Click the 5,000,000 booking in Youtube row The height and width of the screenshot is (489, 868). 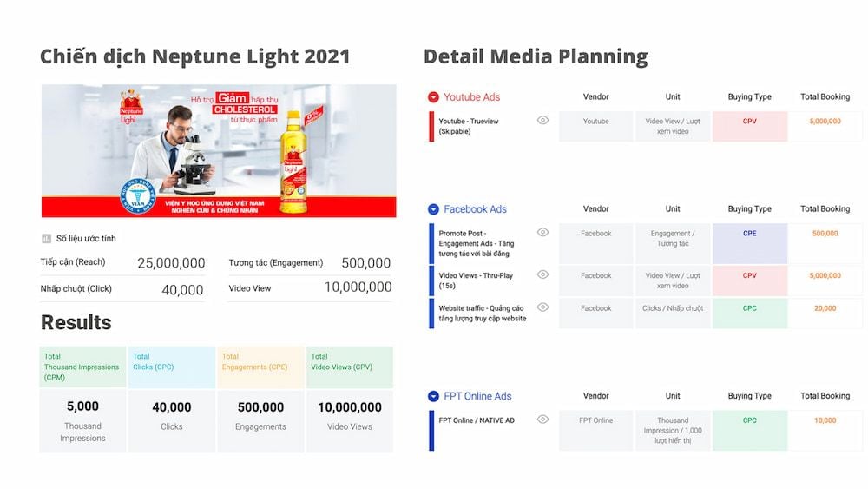pos(825,122)
